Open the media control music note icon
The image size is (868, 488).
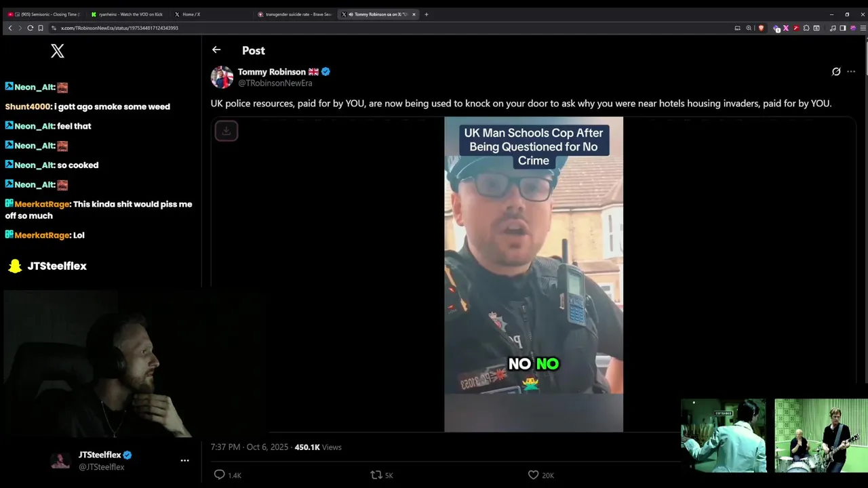click(x=833, y=28)
